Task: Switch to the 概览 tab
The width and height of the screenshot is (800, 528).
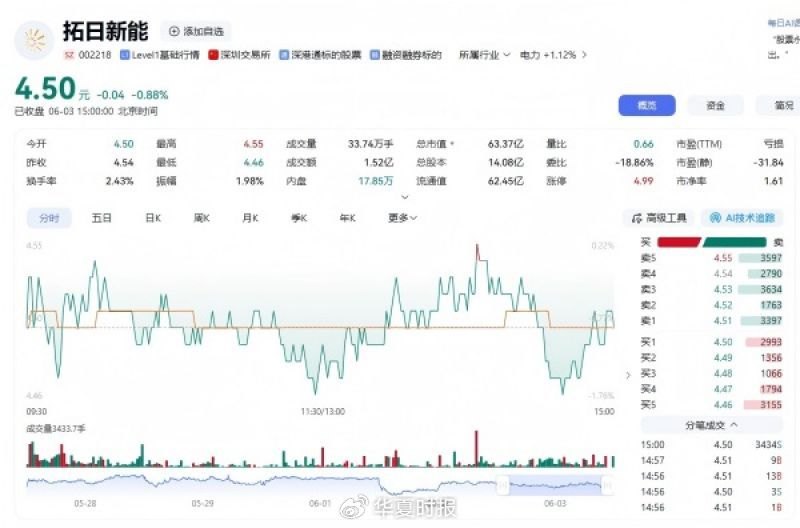Action: click(647, 106)
